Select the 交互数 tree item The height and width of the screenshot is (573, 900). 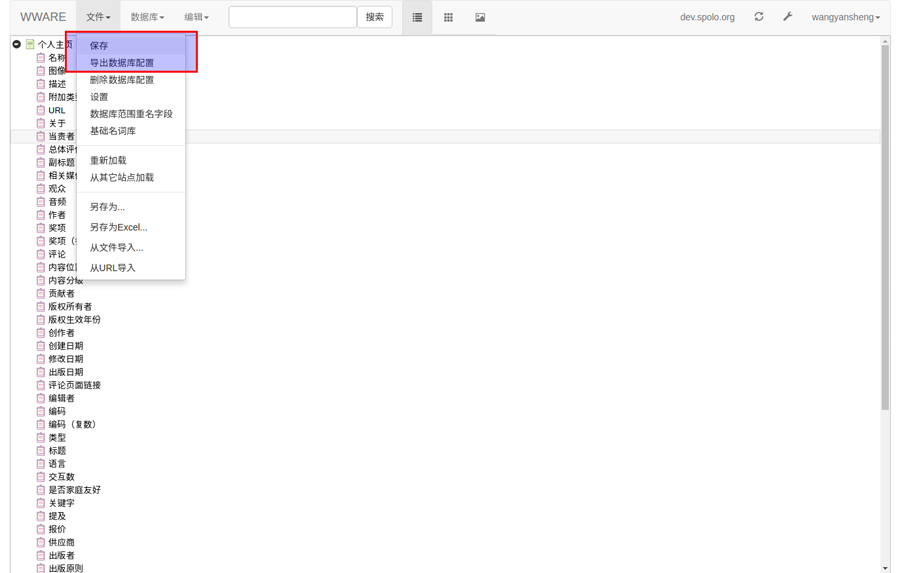coord(61,477)
